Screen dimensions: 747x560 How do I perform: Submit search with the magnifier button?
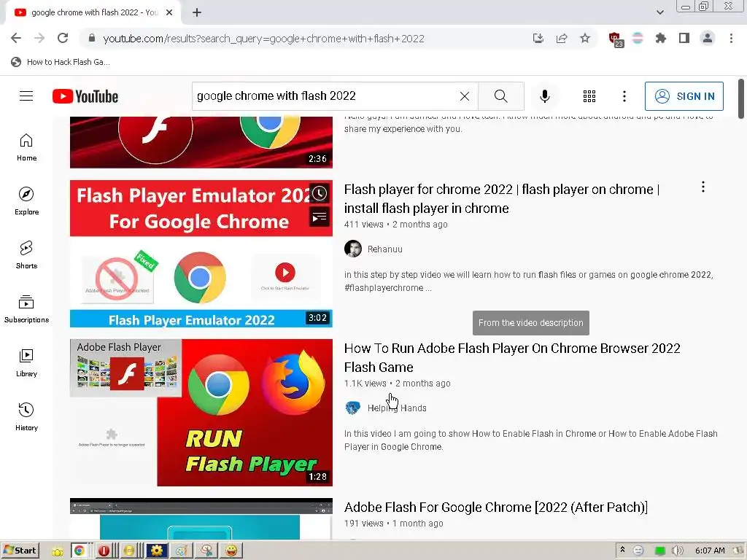(500, 96)
